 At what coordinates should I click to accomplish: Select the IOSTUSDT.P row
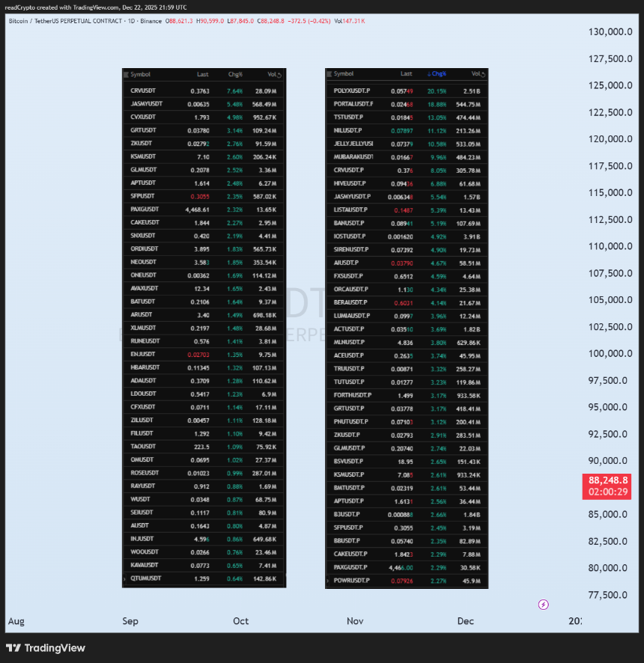(x=407, y=236)
